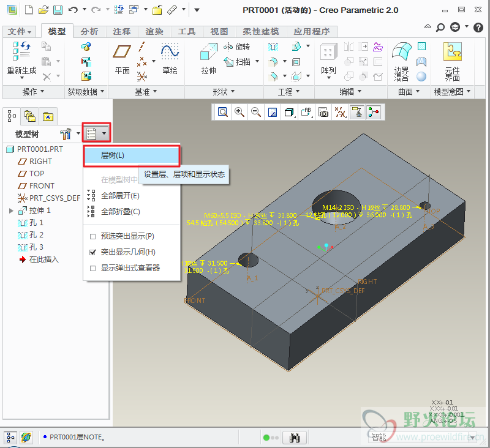Expand the 拉伸 1 tree node
Screen dimensions: 490x448
coord(11,211)
